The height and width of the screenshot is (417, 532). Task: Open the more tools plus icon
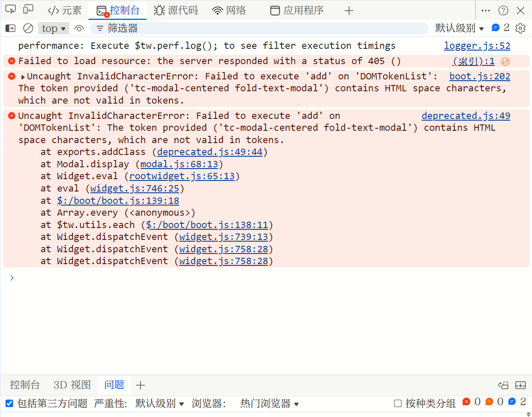coord(349,11)
